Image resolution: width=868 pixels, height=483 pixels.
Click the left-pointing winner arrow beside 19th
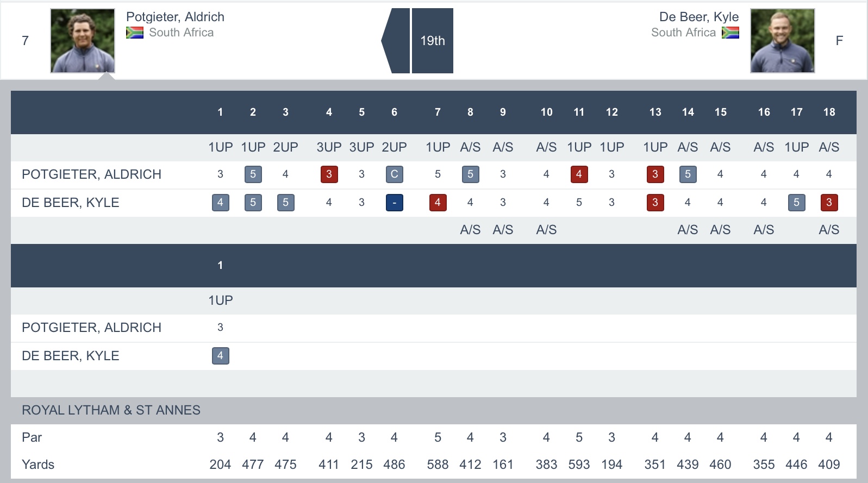(396, 41)
